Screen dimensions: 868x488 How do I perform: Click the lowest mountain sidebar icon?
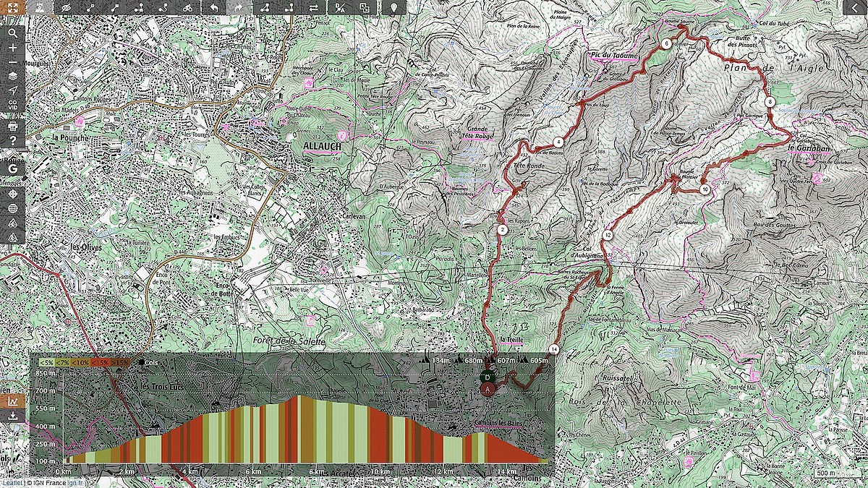[12, 237]
